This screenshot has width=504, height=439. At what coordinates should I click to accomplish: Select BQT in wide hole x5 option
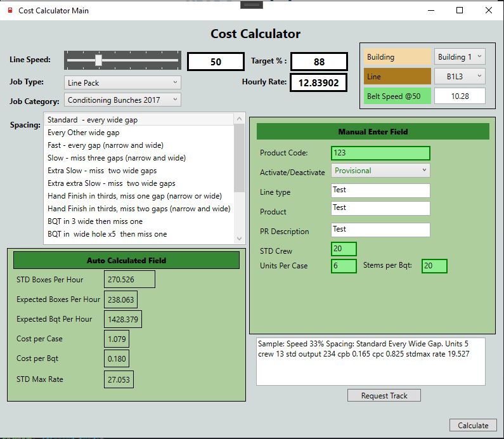(x=139, y=234)
